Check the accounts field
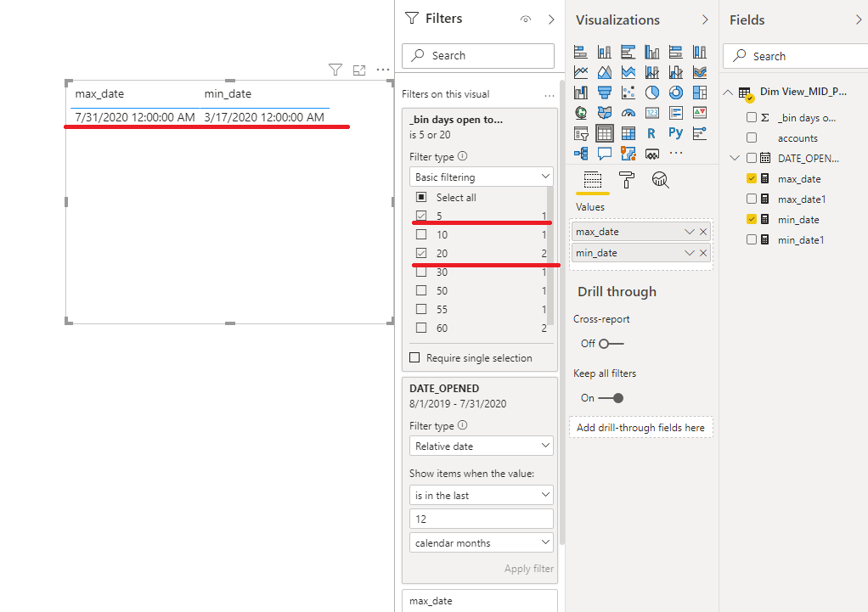This screenshot has height=612, width=868. (751, 138)
